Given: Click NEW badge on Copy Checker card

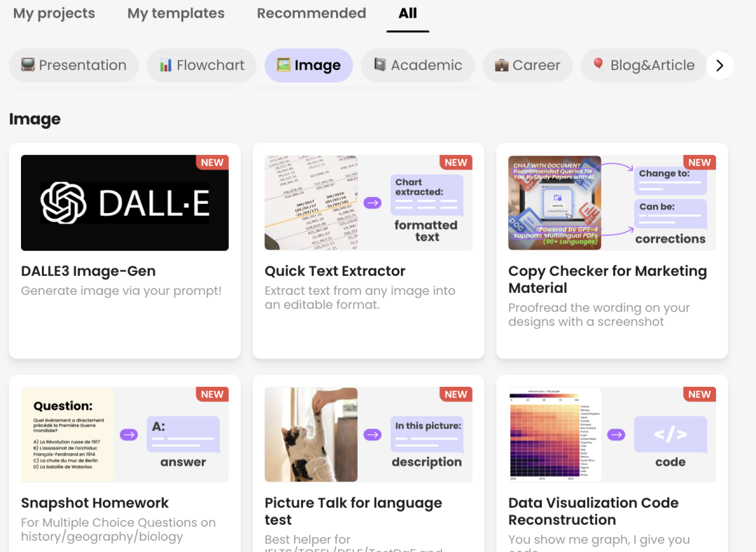Looking at the screenshot, I should 699,162.
